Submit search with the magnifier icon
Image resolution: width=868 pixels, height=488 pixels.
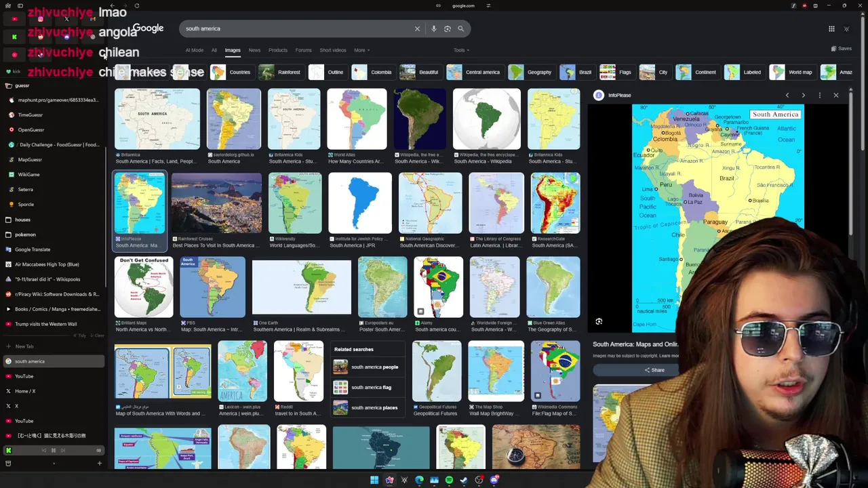[460, 28]
